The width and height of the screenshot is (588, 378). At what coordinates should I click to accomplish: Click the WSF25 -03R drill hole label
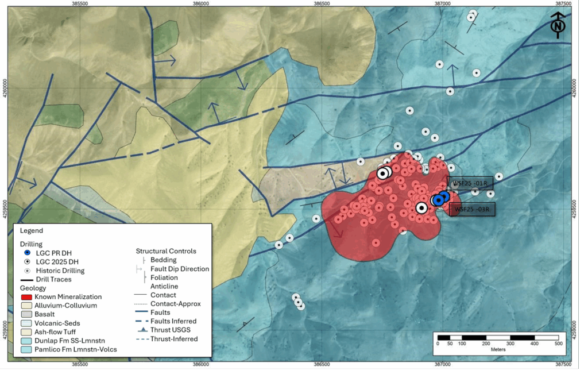(471, 210)
